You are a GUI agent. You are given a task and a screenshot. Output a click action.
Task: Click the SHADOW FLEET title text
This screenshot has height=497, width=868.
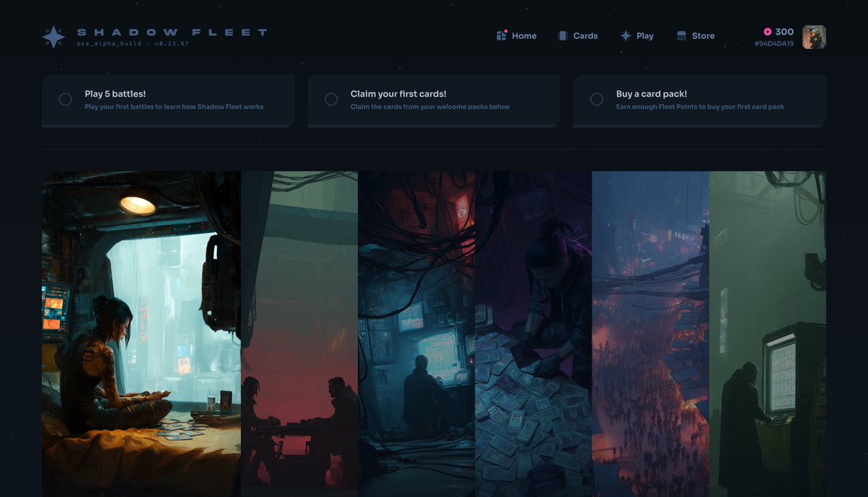tap(172, 33)
